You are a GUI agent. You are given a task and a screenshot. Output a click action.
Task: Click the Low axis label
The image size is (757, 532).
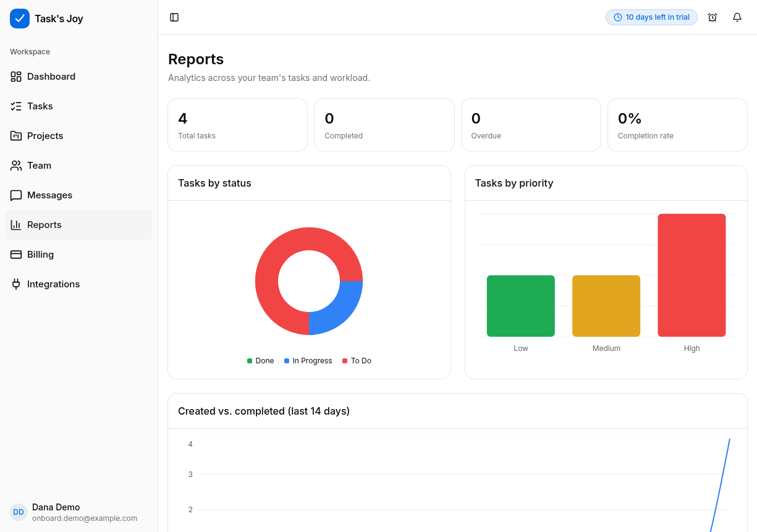(x=521, y=348)
